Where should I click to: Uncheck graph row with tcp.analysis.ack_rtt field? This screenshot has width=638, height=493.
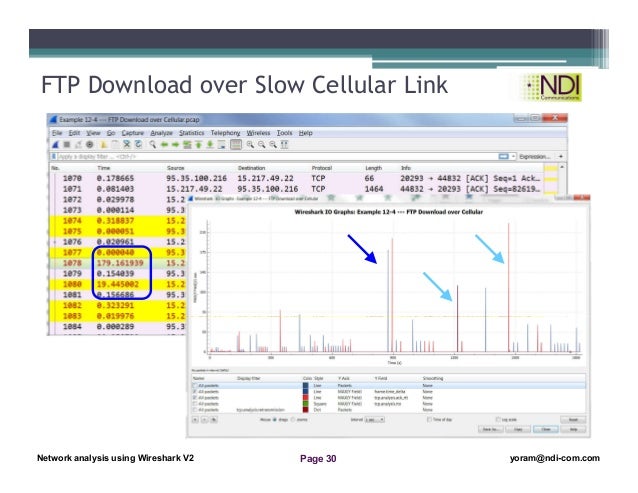pyautogui.click(x=195, y=397)
